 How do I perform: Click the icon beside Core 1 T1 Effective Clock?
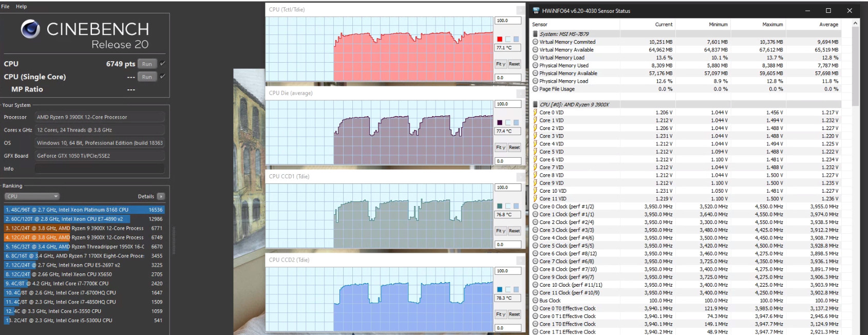(535, 332)
